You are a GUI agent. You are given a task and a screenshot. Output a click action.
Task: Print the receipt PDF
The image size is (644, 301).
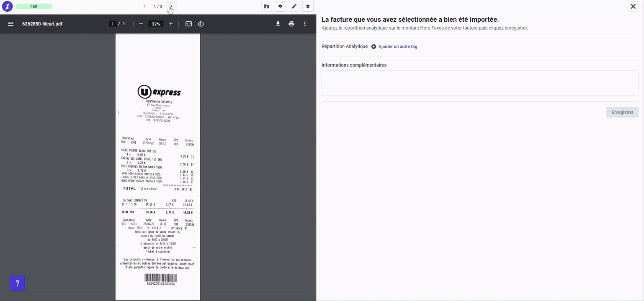[x=291, y=24]
